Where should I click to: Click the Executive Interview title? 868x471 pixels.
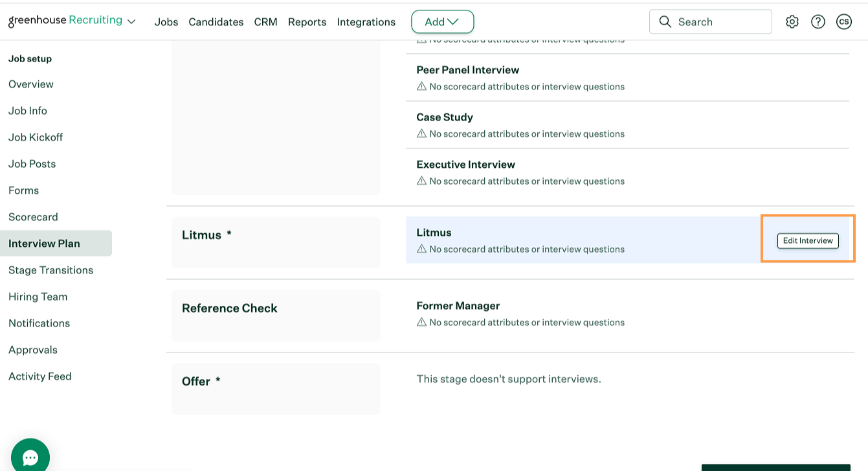(x=466, y=165)
